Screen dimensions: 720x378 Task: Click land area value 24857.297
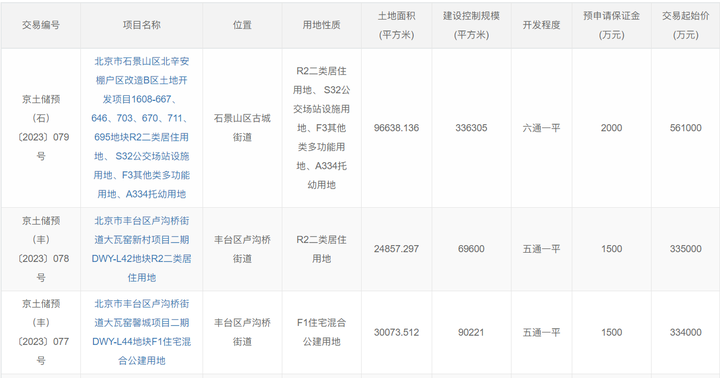pos(396,249)
